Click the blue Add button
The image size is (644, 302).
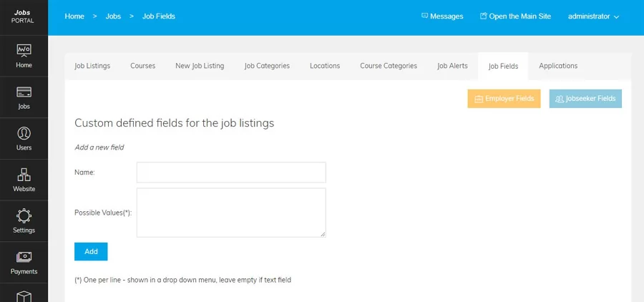[91, 251]
